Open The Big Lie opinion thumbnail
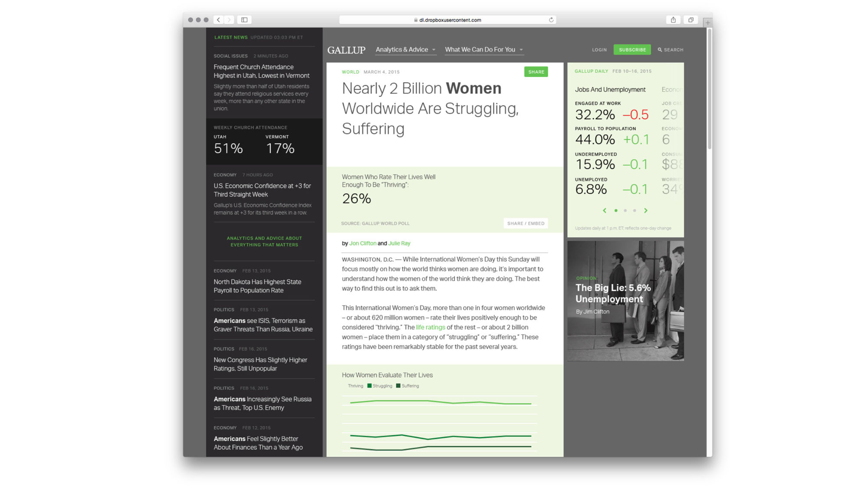The height and width of the screenshot is (488, 868). point(625,301)
